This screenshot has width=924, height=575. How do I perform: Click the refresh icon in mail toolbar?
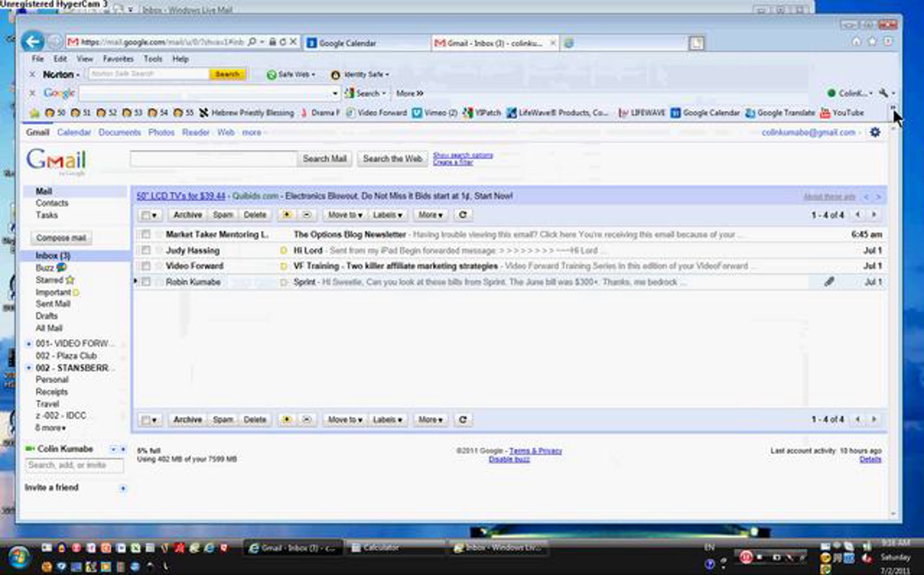[463, 215]
